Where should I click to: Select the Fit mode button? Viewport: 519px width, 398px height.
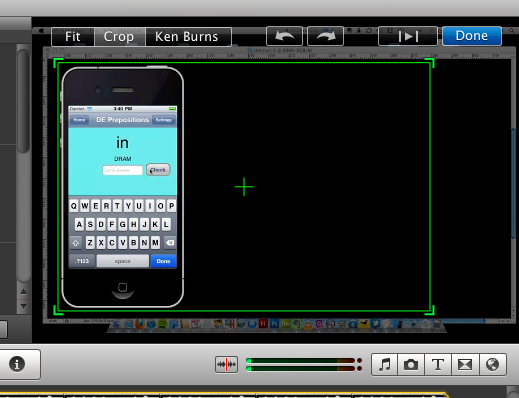pyautogui.click(x=73, y=37)
